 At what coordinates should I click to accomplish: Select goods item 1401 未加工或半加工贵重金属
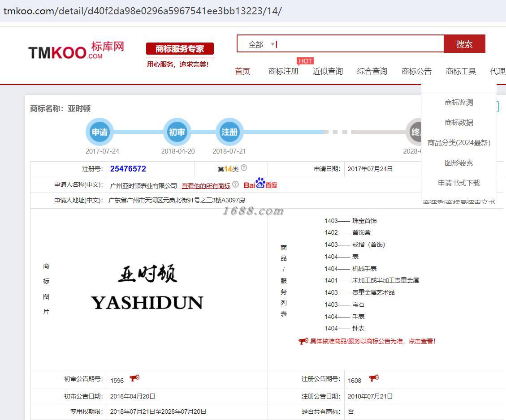coord(372,280)
